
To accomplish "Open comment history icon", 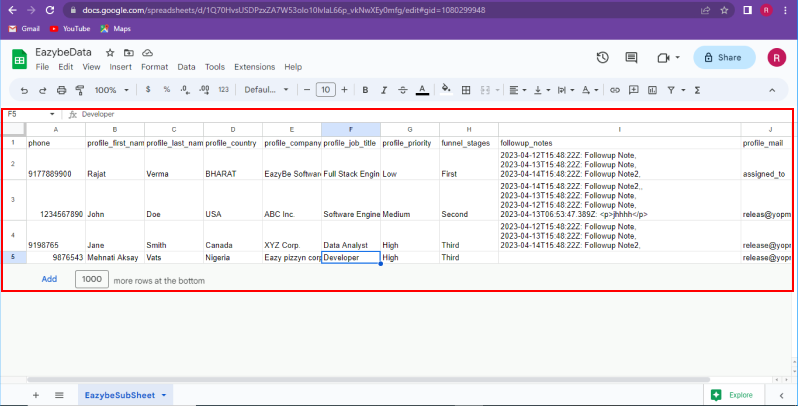I will coord(631,57).
